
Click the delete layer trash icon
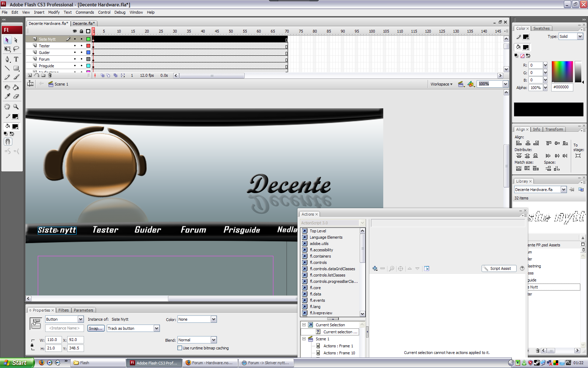click(50, 75)
